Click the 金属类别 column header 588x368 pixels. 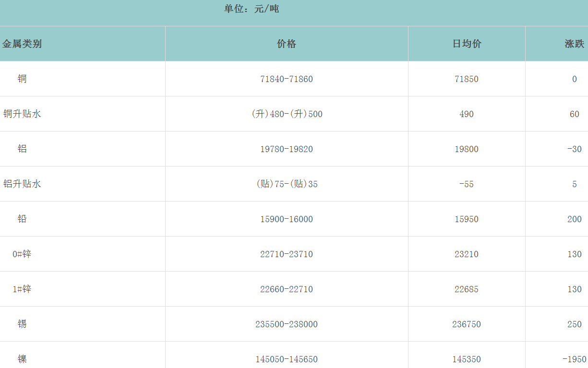point(22,44)
